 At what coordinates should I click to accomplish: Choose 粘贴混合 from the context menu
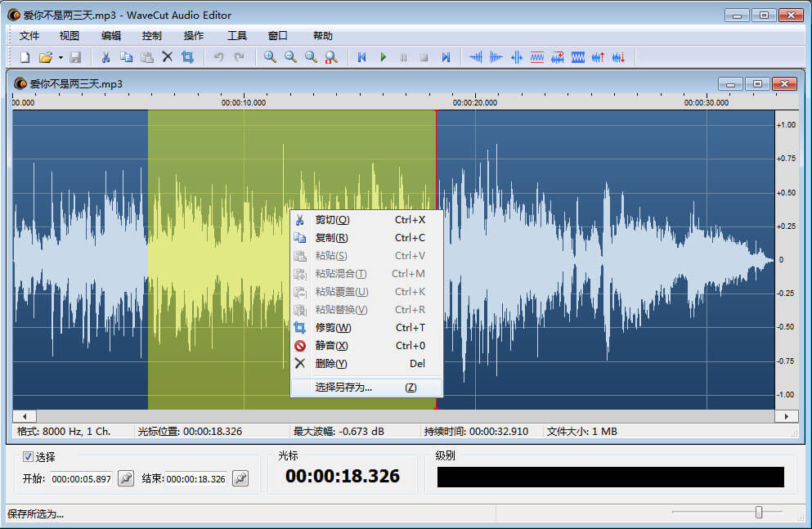tap(366, 274)
